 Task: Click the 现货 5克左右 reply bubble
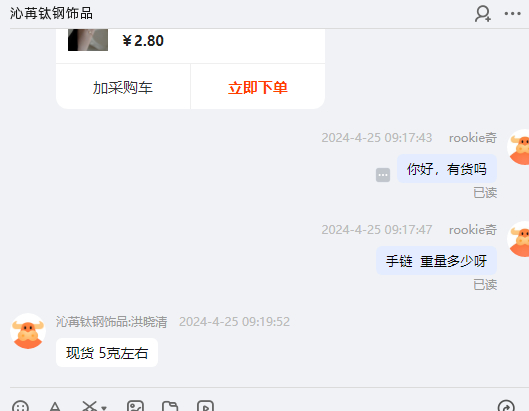pos(107,353)
